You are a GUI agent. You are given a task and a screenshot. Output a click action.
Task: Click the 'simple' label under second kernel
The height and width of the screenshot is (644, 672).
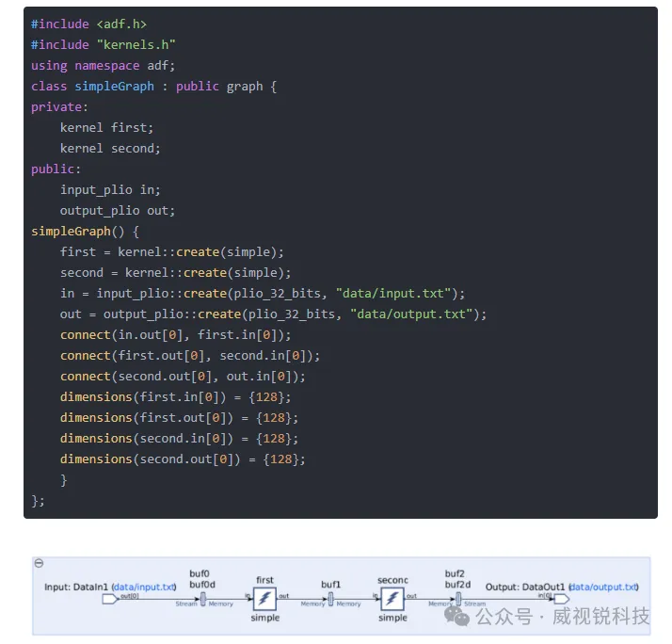pyautogui.click(x=392, y=618)
